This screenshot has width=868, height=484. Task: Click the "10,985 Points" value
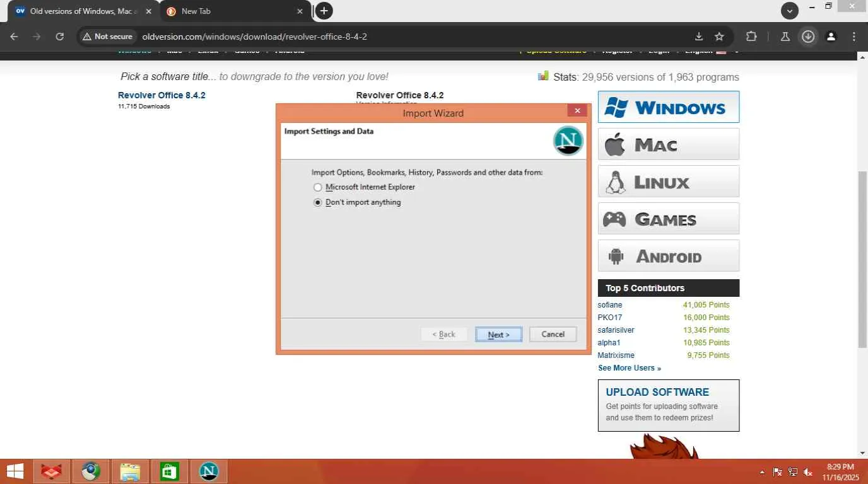[706, 343]
